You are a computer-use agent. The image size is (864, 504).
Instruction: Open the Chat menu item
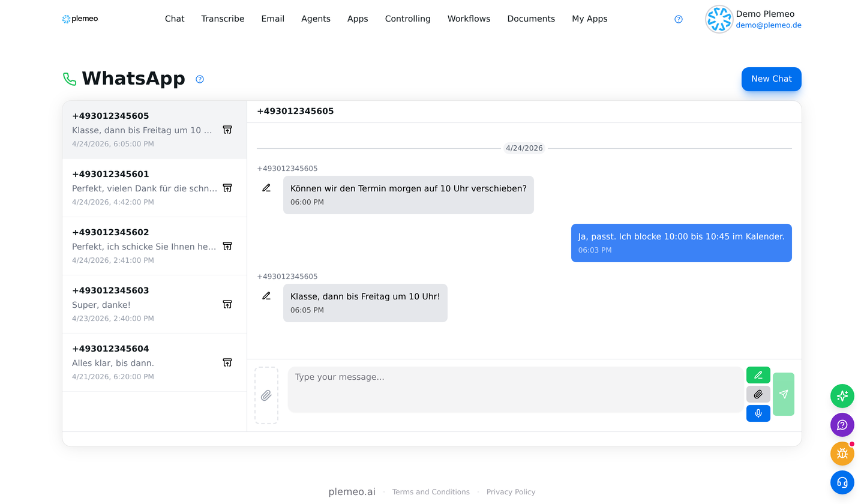click(175, 19)
